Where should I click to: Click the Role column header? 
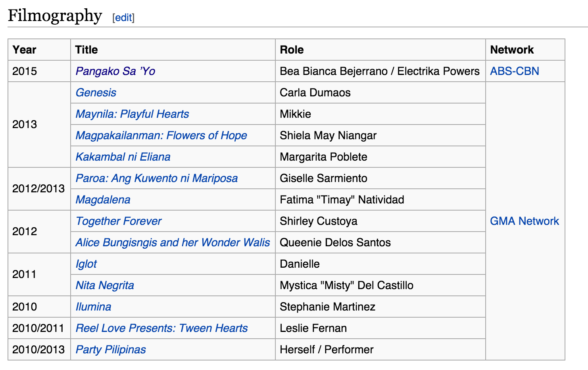292,50
